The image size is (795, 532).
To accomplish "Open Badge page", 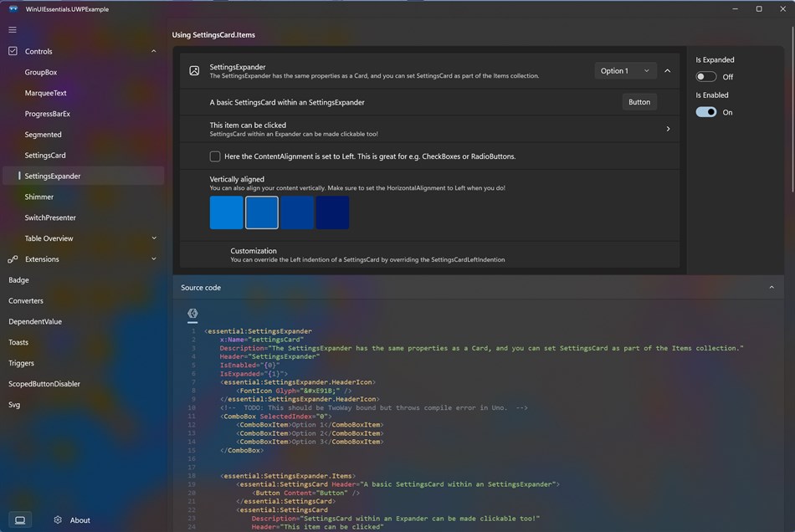I will coord(83,279).
